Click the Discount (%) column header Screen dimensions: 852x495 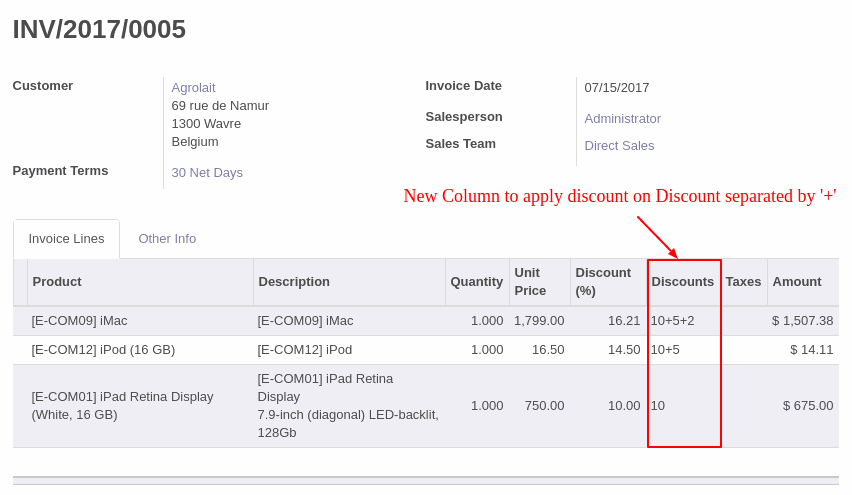pyautogui.click(x=603, y=281)
